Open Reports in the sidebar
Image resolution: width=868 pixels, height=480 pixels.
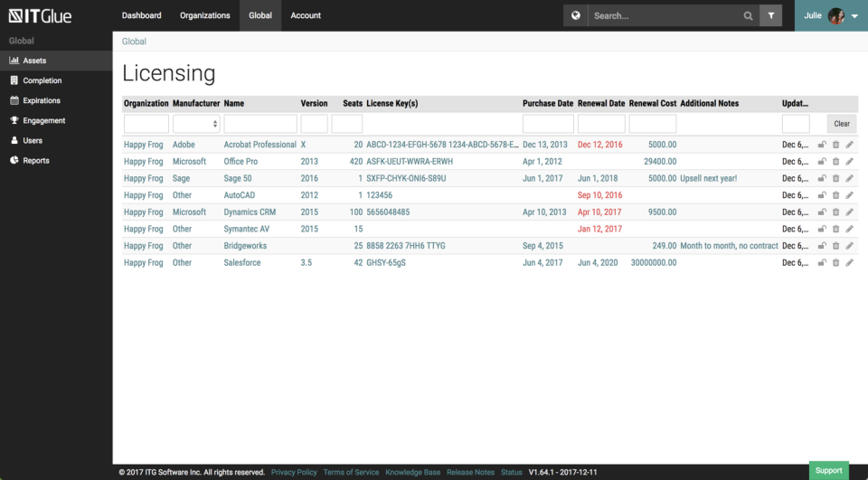pos(56,160)
